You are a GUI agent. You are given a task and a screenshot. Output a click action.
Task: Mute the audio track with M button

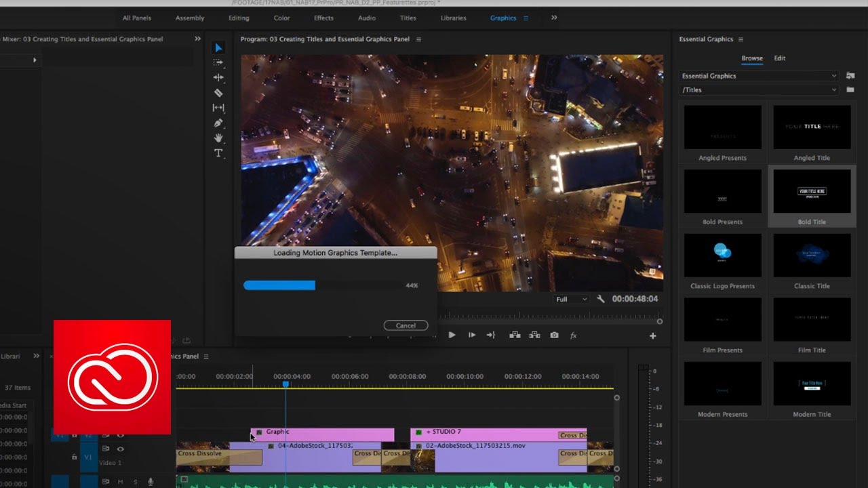point(121,482)
